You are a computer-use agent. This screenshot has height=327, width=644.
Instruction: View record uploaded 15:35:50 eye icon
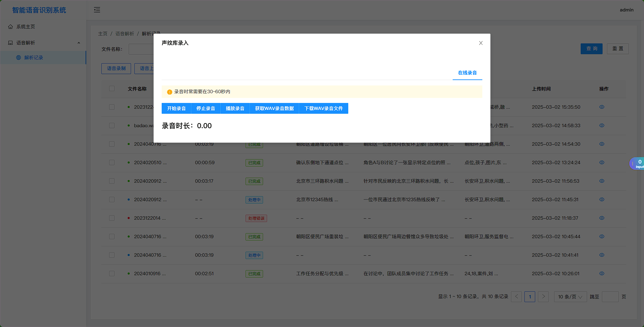pos(602,107)
